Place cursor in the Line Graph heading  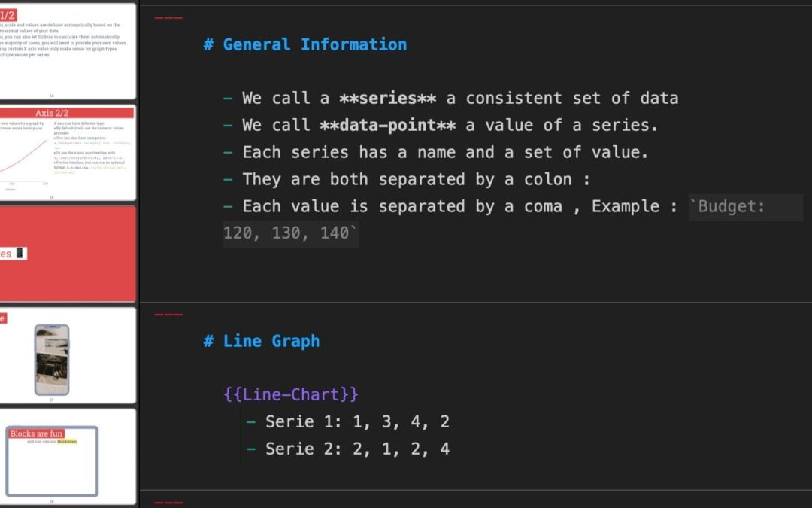tap(271, 341)
